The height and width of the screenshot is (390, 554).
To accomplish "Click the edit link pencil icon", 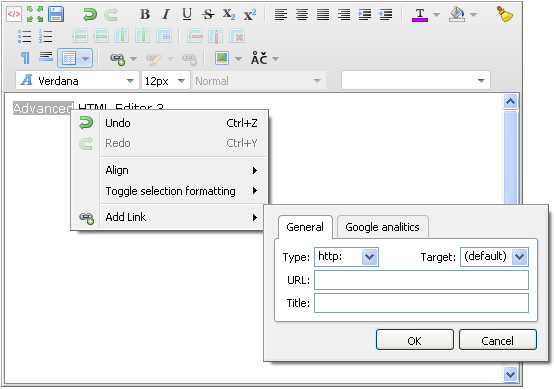I will click(154, 59).
